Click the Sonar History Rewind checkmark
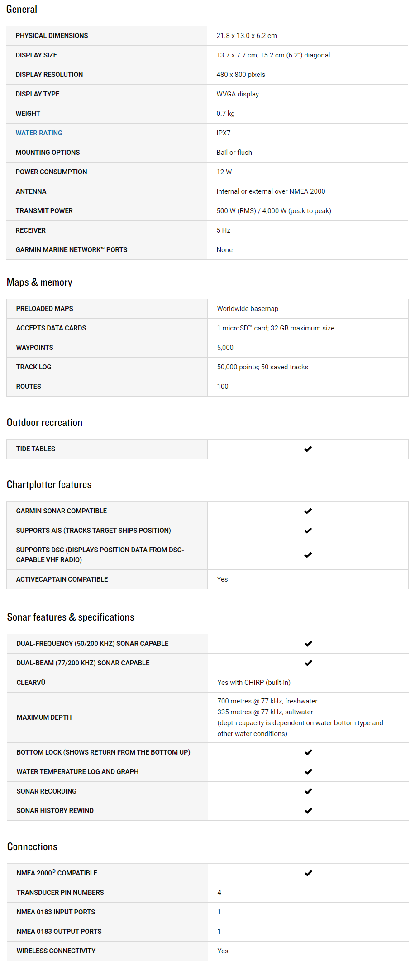 [x=309, y=811]
